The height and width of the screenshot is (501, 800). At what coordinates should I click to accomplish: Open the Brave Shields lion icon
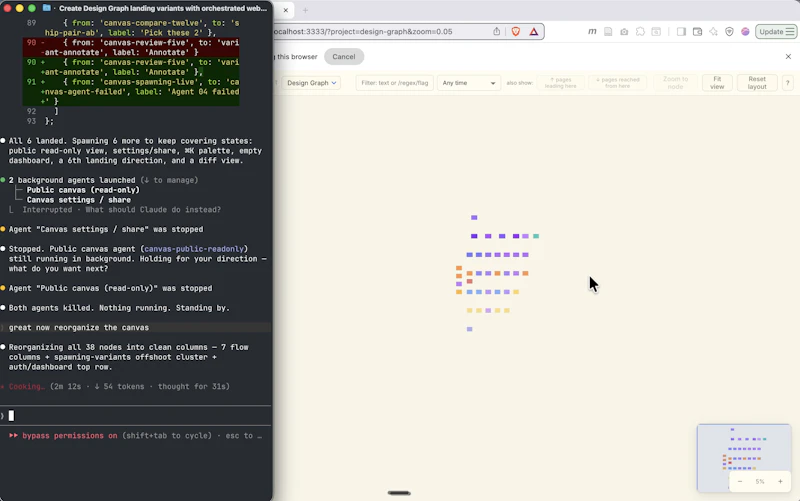pos(516,32)
